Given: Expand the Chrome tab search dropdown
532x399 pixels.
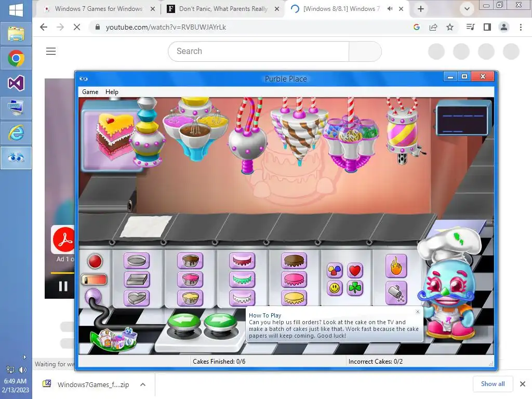Looking at the screenshot, I should [x=467, y=9].
